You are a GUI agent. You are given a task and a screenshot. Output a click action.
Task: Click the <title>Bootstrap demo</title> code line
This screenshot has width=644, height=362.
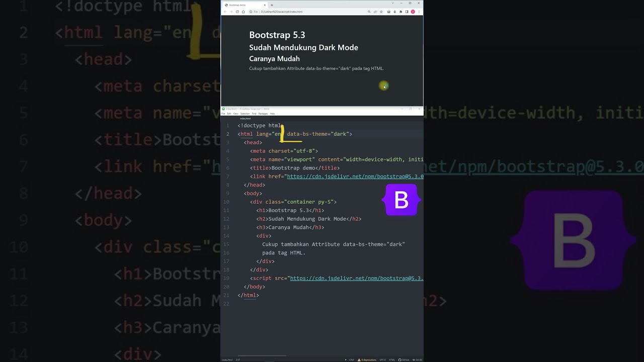295,168
